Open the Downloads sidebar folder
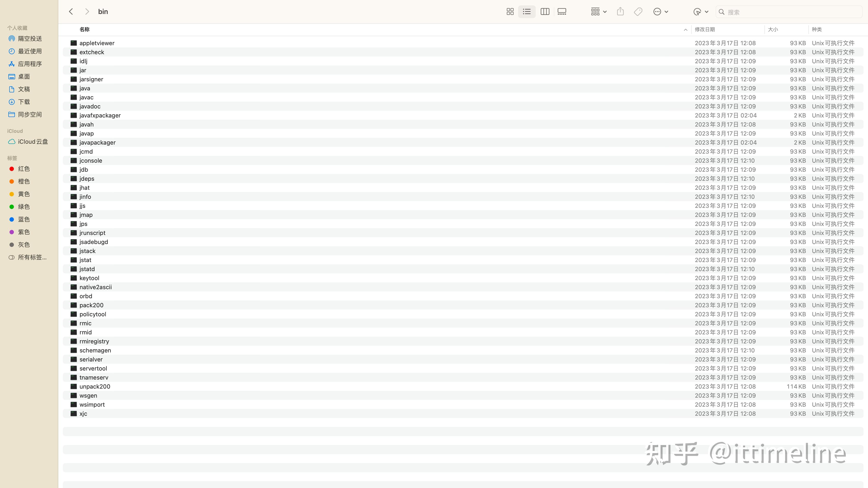868x488 pixels. pyautogui.click(x=24, y=102)
